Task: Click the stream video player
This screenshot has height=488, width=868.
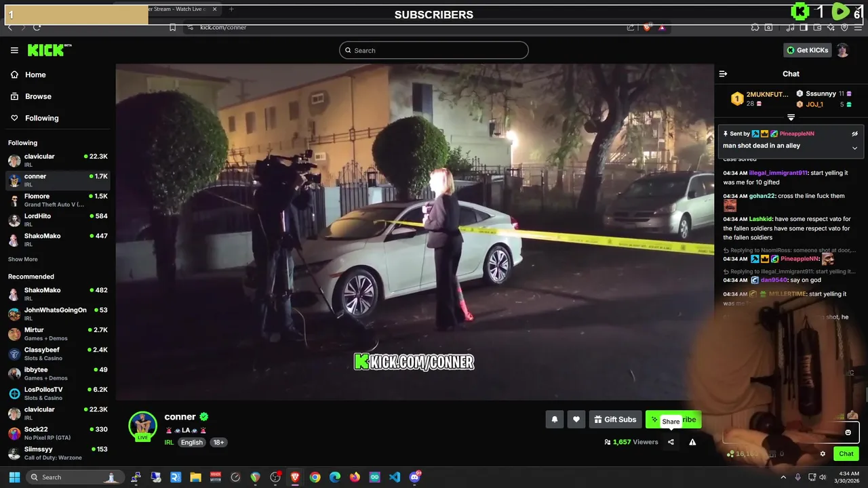Action: tap(414, 232)
